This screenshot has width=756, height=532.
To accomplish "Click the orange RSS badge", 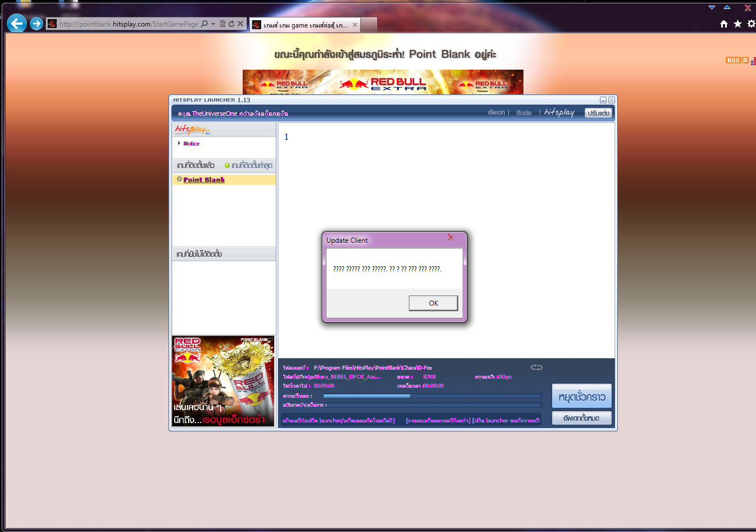I will pos(733,60).
